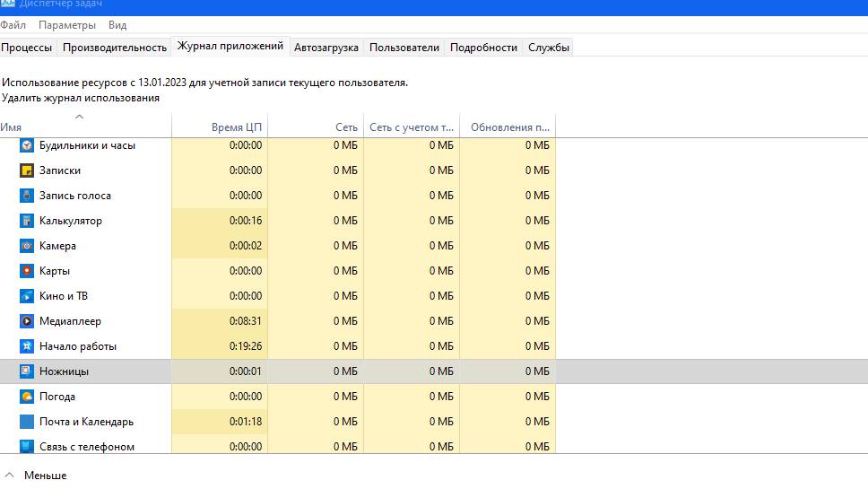Open the Вид menu

[x=117, y=25]
